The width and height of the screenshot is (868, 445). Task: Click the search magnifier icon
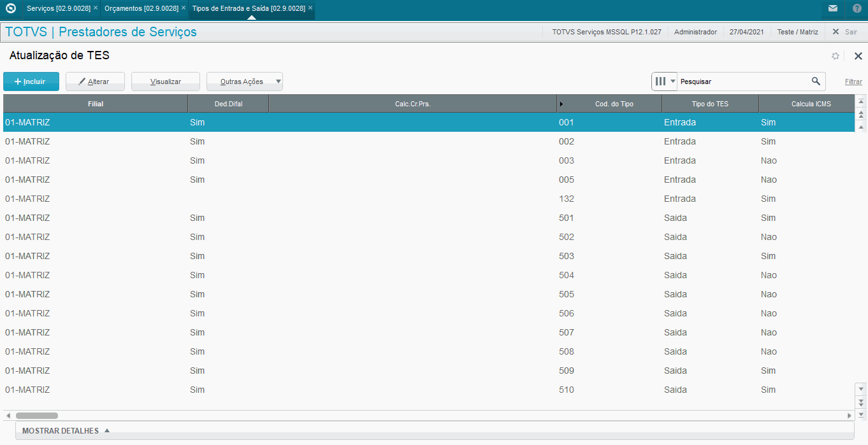coord(816,81)
